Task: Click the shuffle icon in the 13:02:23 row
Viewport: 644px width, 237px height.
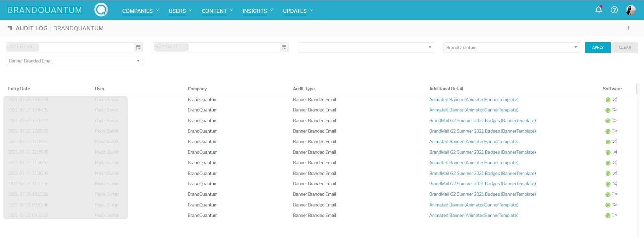Action: coord(615,100)
